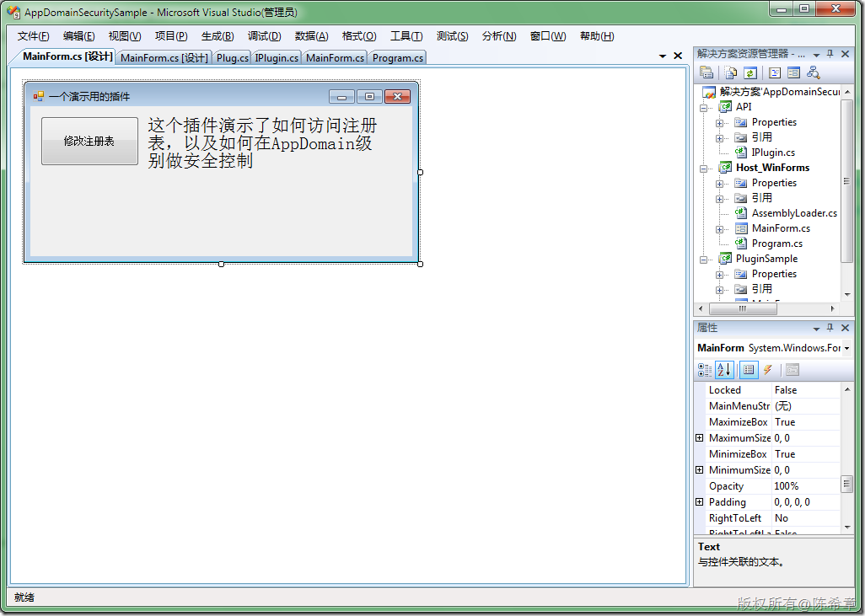Select the RightToLeft property row

point(773,518)
